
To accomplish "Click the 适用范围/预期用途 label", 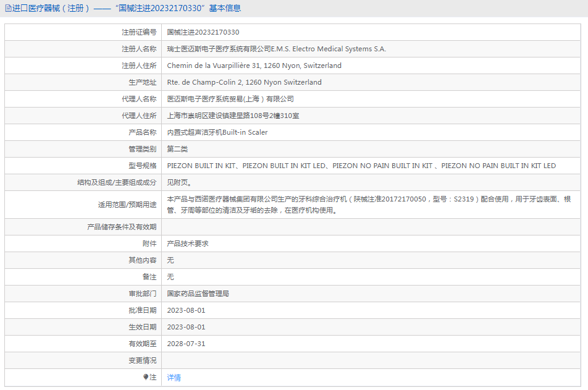I will pyautogui.click(x=127, y=205).
